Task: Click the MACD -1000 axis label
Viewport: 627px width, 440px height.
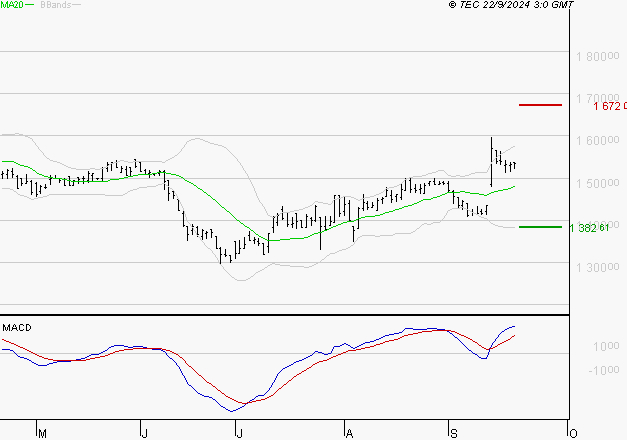Action: (604, 370)
